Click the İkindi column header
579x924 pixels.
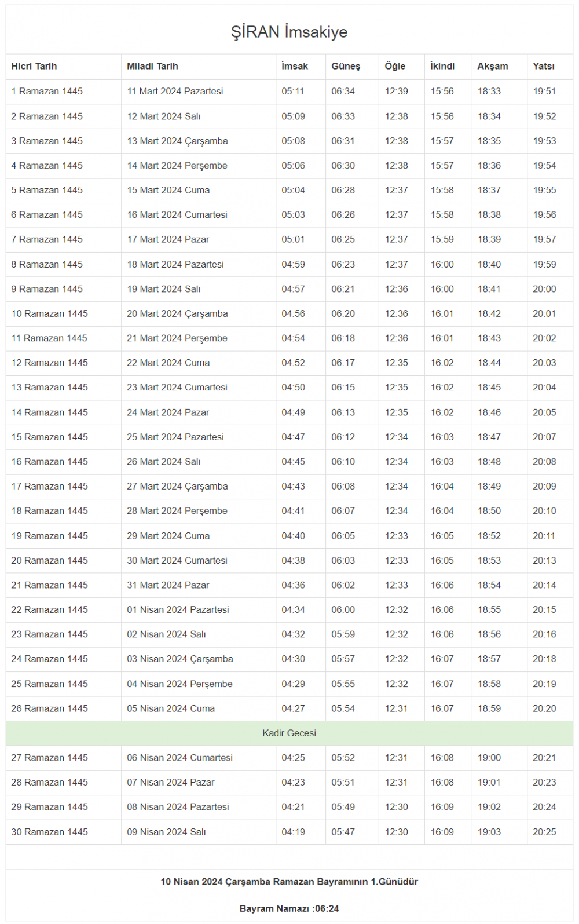pos(442,66)
